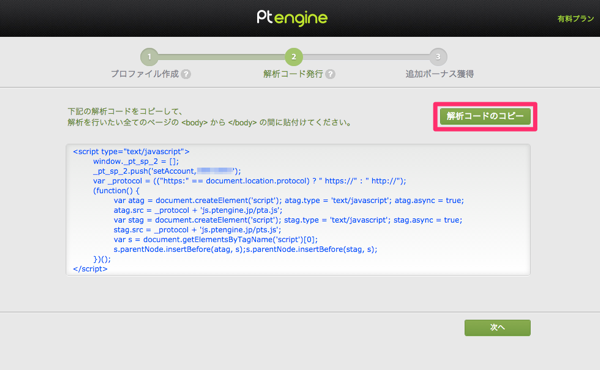Click the Ptengine logo in the header
This screenshot has height=370, width=600.
coord(292,18)
